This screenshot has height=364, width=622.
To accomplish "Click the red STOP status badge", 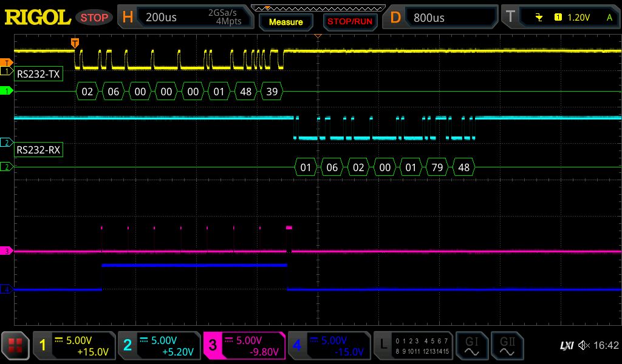I will click(x=94, y=18).
